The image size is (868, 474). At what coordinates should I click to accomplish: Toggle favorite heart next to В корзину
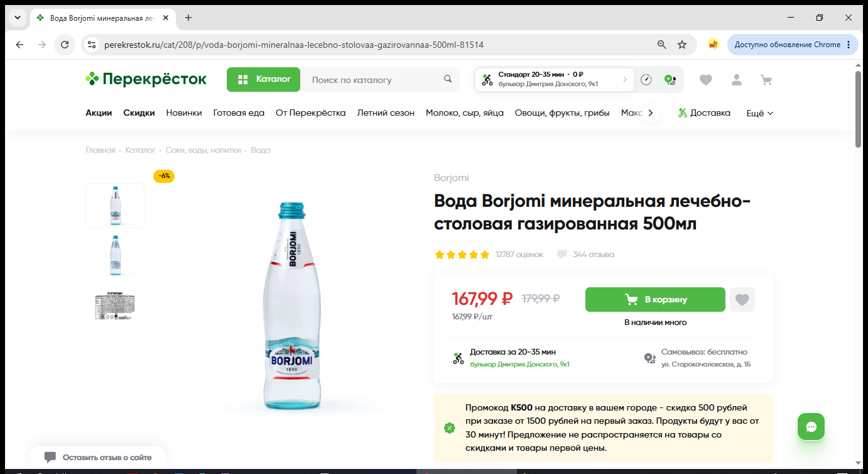(742, 300)
